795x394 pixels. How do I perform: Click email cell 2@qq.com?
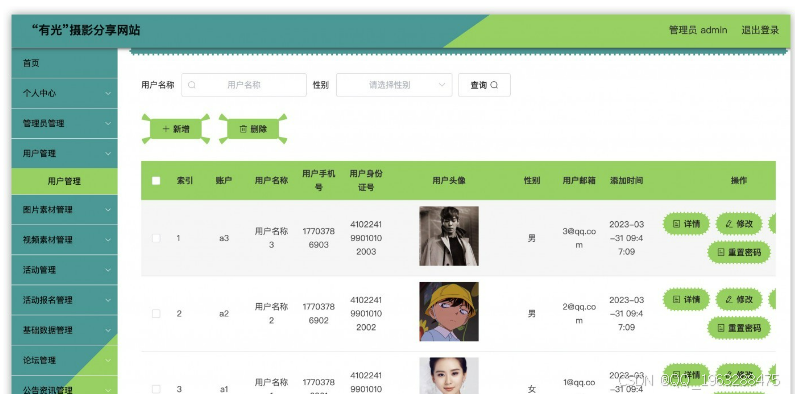tap(579, 313)
